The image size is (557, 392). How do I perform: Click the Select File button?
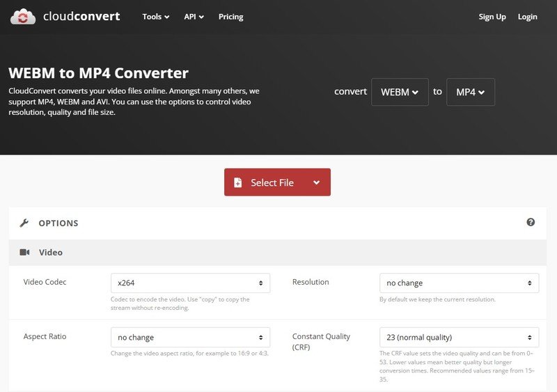[277, 182]
